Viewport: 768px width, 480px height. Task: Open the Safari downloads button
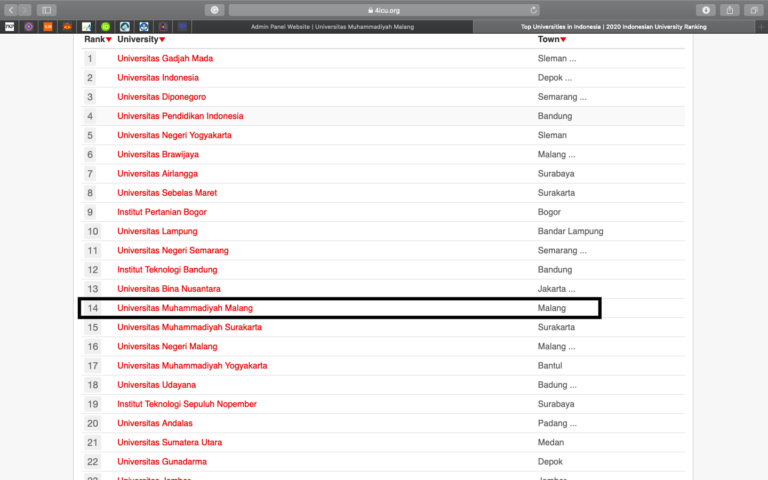coord(706,10)
